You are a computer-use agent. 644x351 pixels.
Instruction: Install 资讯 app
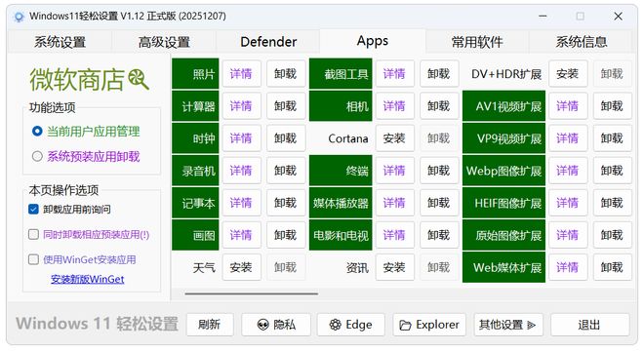394,268
